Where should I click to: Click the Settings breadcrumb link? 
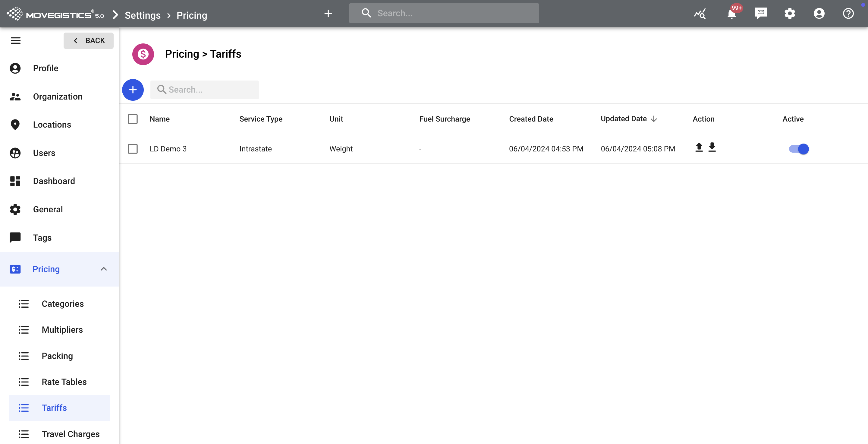(143, 15)
